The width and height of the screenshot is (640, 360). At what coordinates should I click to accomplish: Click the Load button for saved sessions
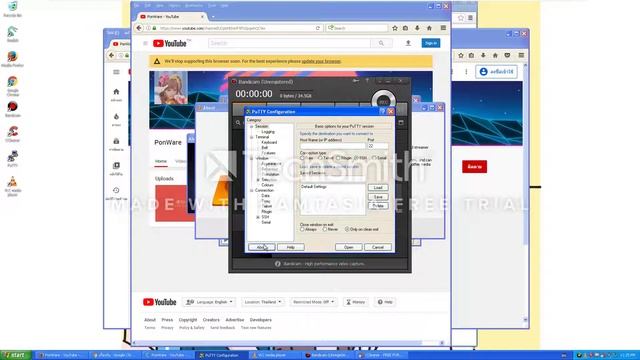[x=378, y=188]
